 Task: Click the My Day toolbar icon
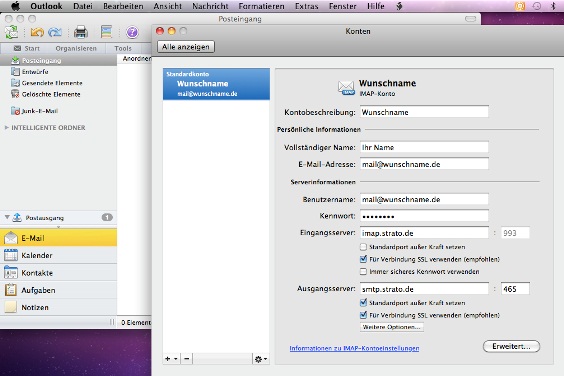point(106,32)
